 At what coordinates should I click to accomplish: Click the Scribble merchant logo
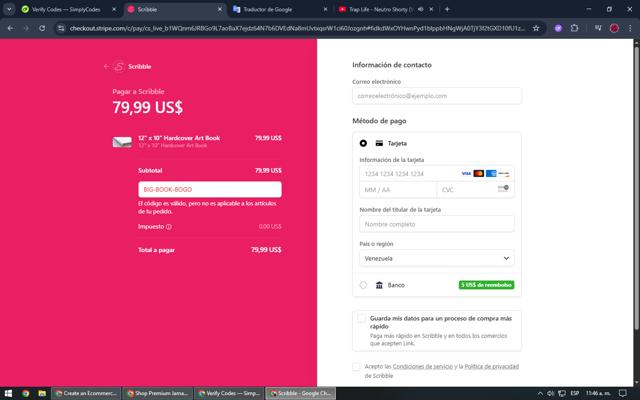coord(119,67)
